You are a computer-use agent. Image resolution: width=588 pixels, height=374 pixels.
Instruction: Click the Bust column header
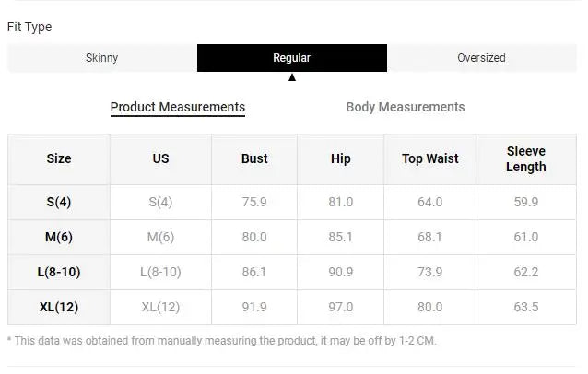[254, 158]
